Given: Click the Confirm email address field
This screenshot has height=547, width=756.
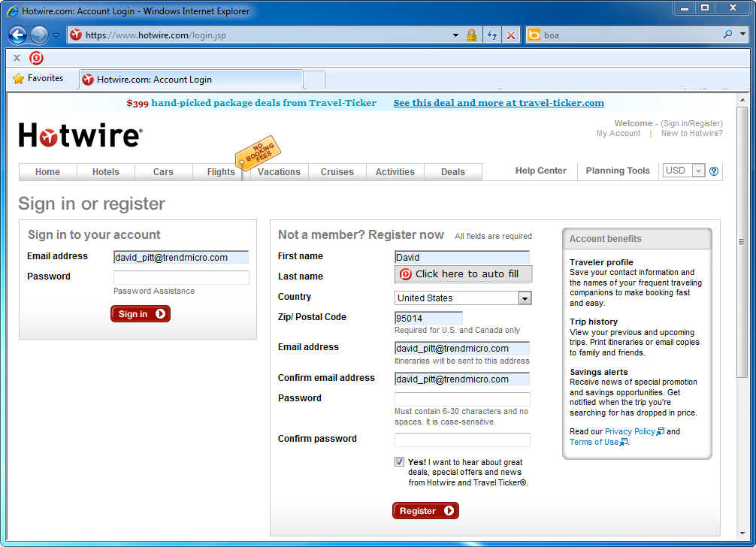Looking at the screenshot, I should pyautogui.click(x=462, y=379).
